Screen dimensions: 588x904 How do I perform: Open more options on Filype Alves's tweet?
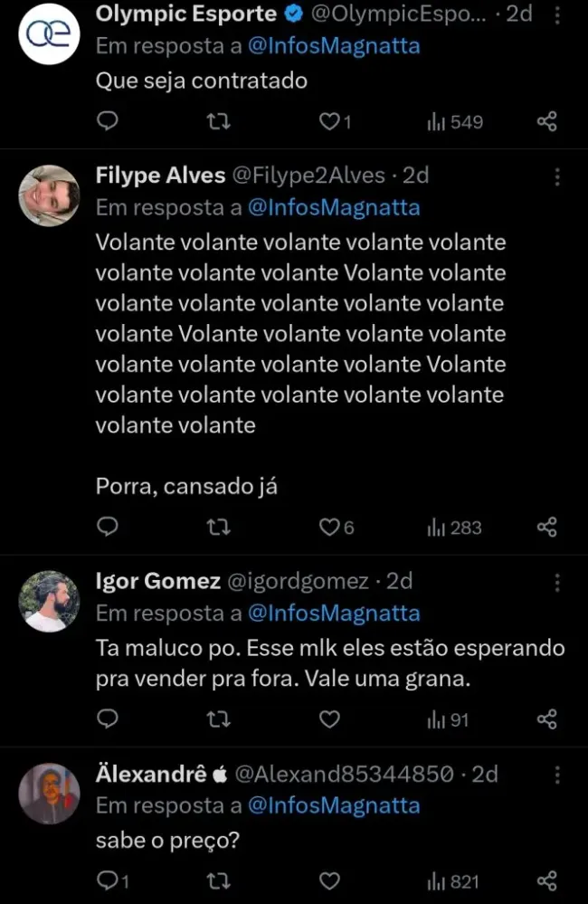(558, 176)
